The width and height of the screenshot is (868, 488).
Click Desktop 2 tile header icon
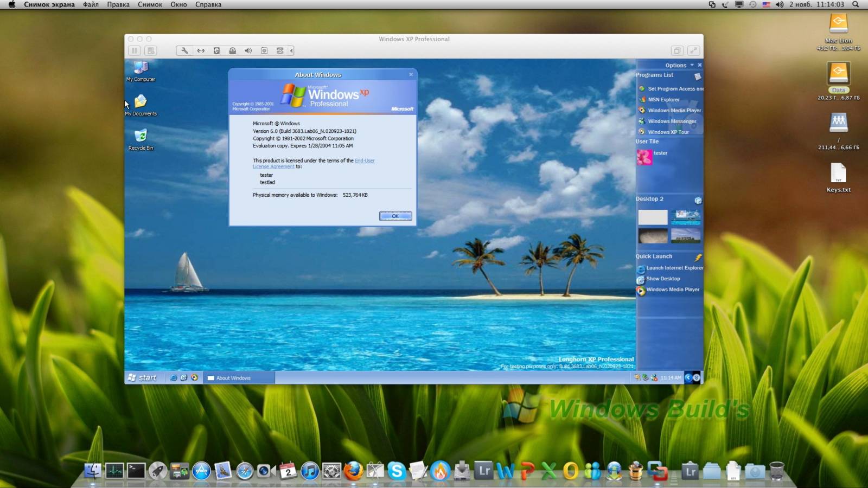[x=698, y=201]
